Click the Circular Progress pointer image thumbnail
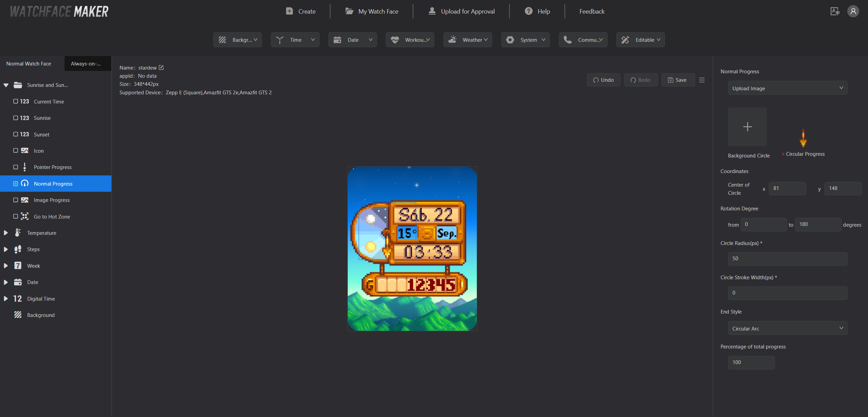Image resolution: width=868 pixels, height=417 pixels. point(803,138)
